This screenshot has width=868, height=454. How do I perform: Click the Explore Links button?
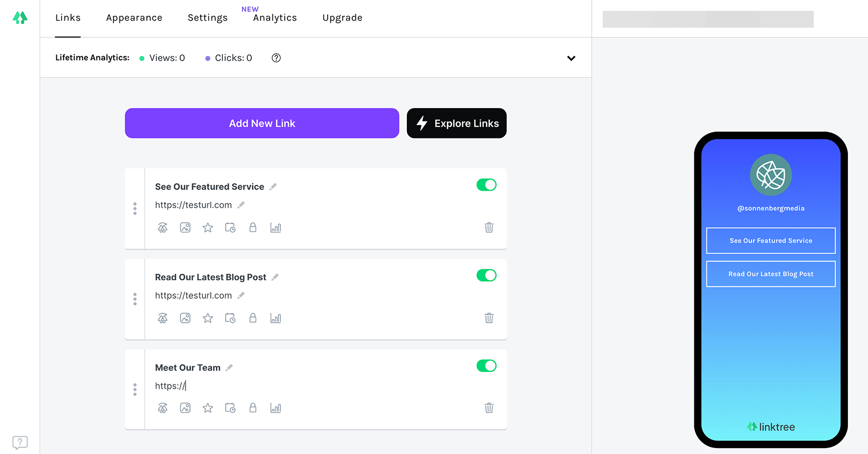pos(457,123)
